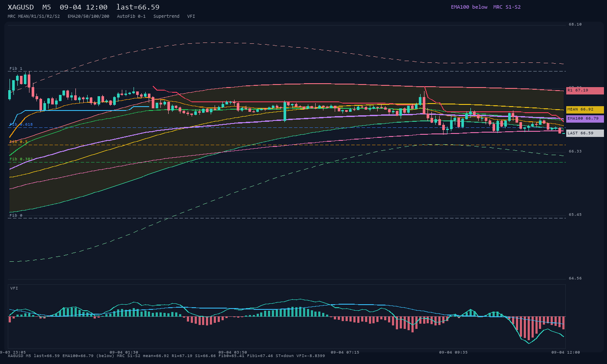Screen dimensions: 607x364
Task: Click the 68.10 price axis label
Action: [575, 25]
